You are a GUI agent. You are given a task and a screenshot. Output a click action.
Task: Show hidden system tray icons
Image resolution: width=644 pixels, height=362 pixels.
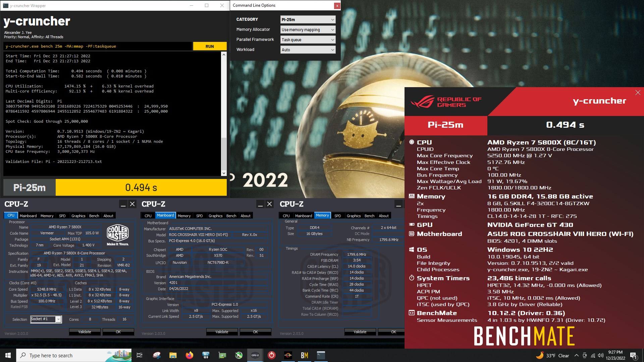576,355
